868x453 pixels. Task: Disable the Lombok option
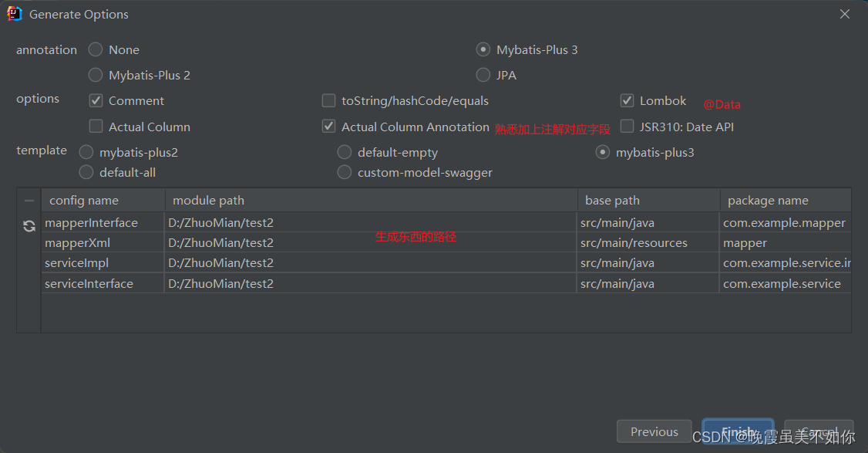(x=627, y=100)
